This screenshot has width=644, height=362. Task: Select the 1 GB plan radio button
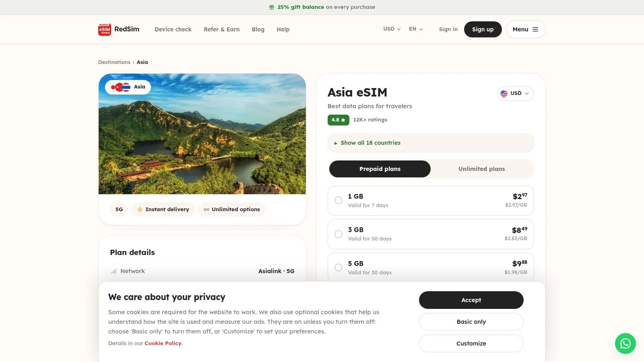339,200
